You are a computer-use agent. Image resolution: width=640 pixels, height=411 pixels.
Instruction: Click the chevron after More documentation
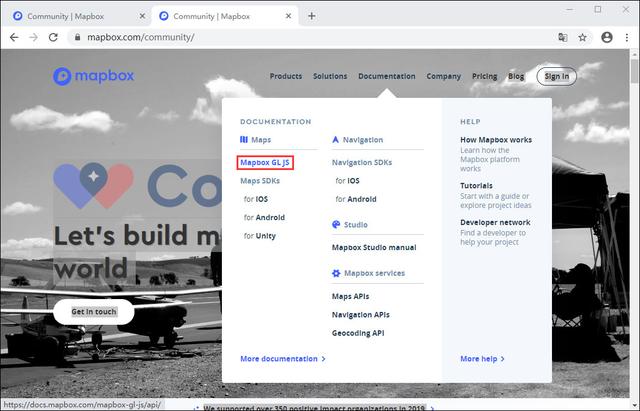pyautogui.click(x=323, y=359)
